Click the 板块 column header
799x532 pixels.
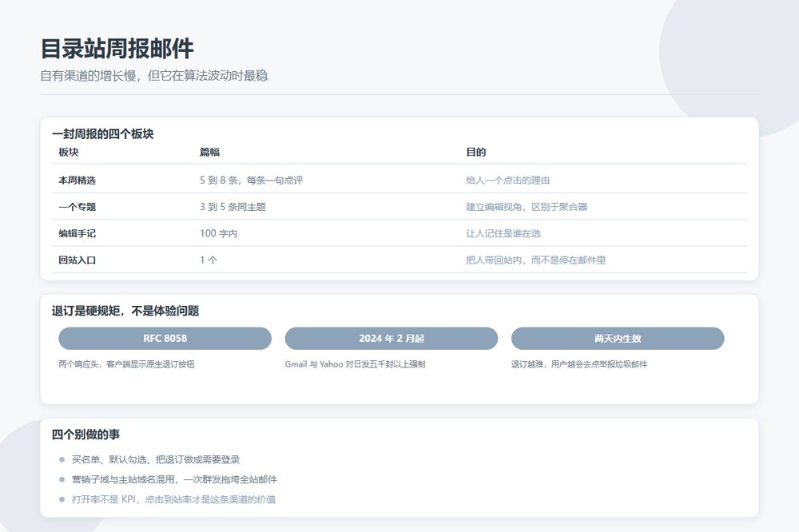[68, 152]
